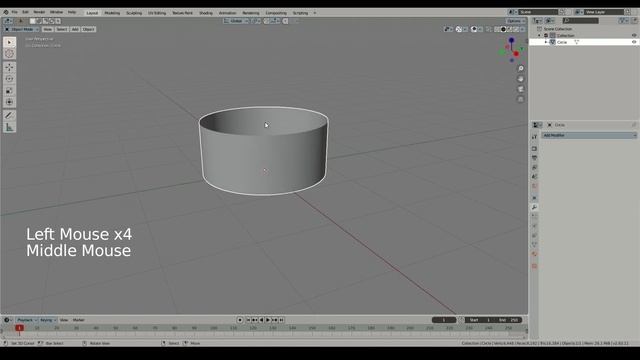This screenshot has width=640, height=360.
Task: Open the viewport Options dropdown
Action: point(516,21)
